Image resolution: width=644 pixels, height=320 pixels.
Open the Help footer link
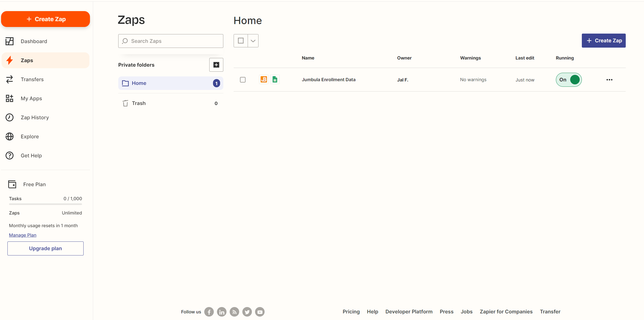[373, 312]
